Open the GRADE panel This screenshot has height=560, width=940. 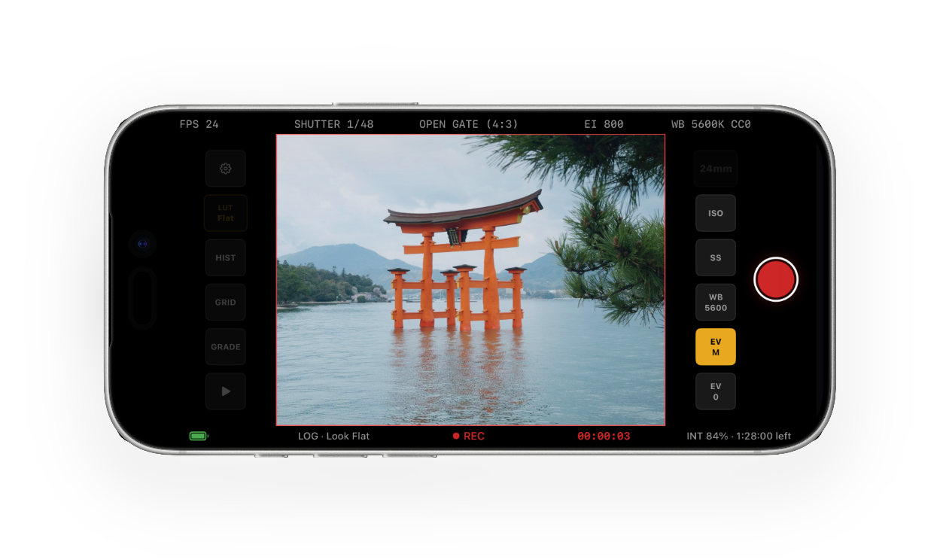tap(225, 347)
